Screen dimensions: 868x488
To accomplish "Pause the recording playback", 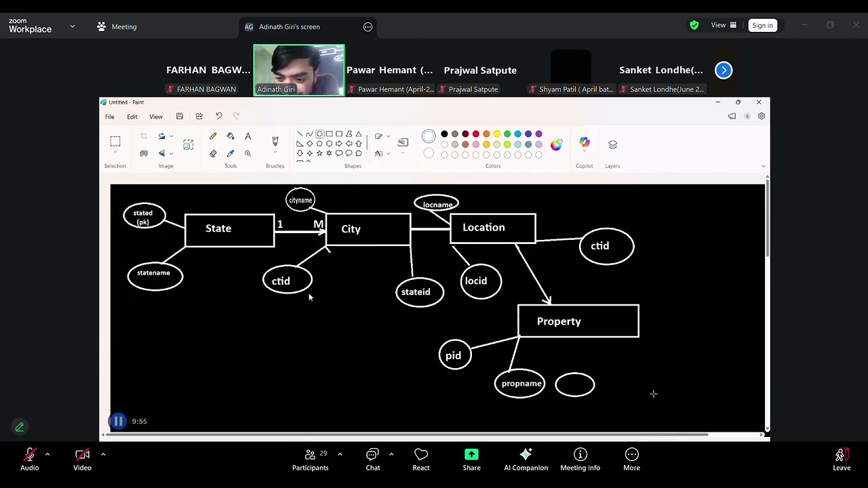I will pos(117,422).
